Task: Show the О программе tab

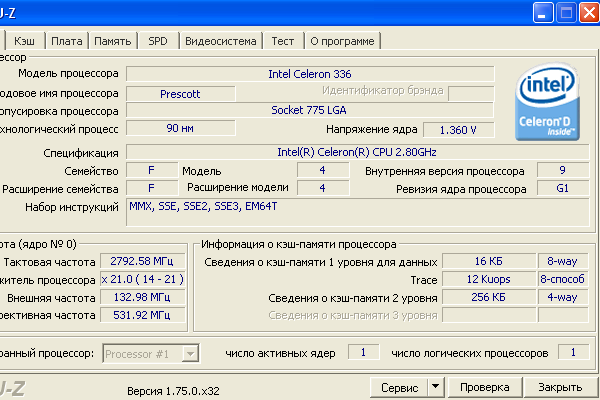Action: [x=342, y=41]
